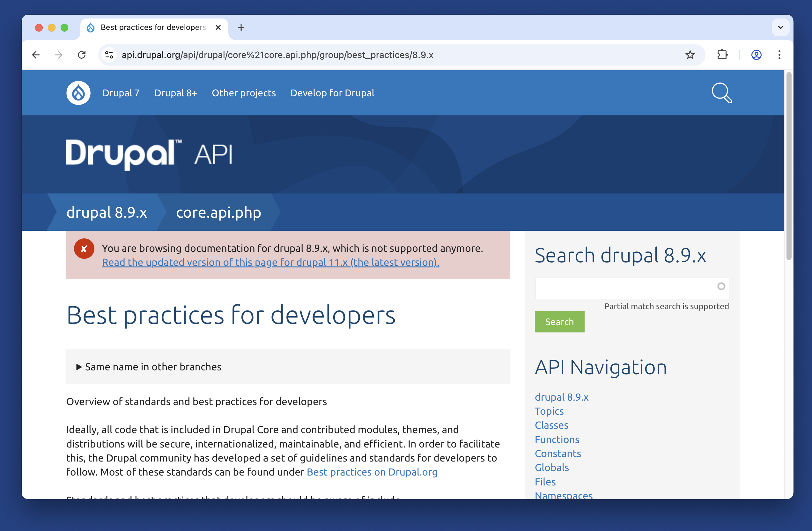Screen dimensions: 812x531
Task: Open Functions in API Navigation
Action: coord(557,439)
